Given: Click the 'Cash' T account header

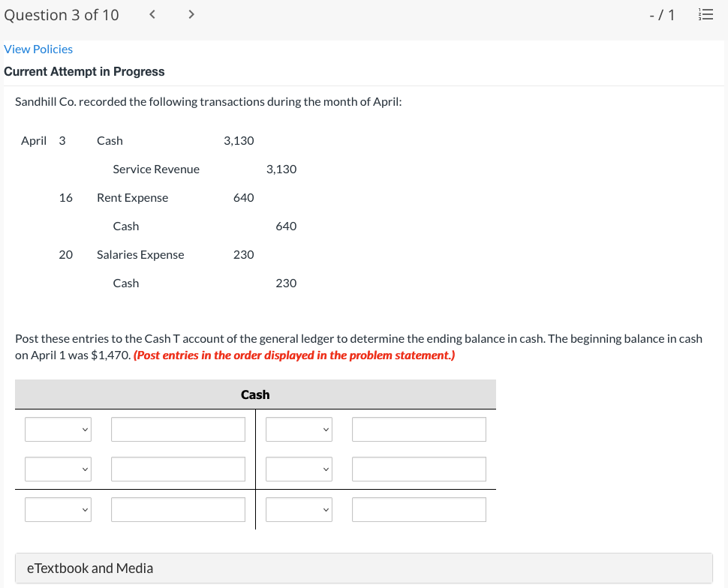Looking at the screenshot, I should coord(255,394).
